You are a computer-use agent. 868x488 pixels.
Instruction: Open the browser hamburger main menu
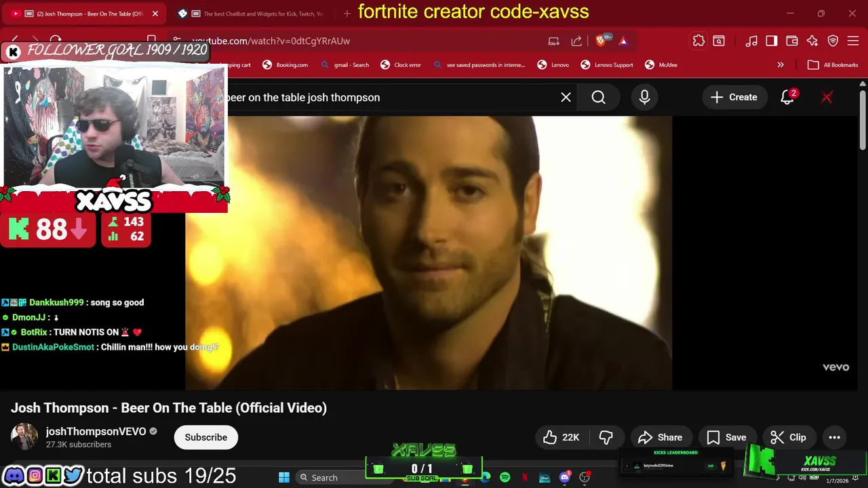pyautogui.click(x=853, y=41)
